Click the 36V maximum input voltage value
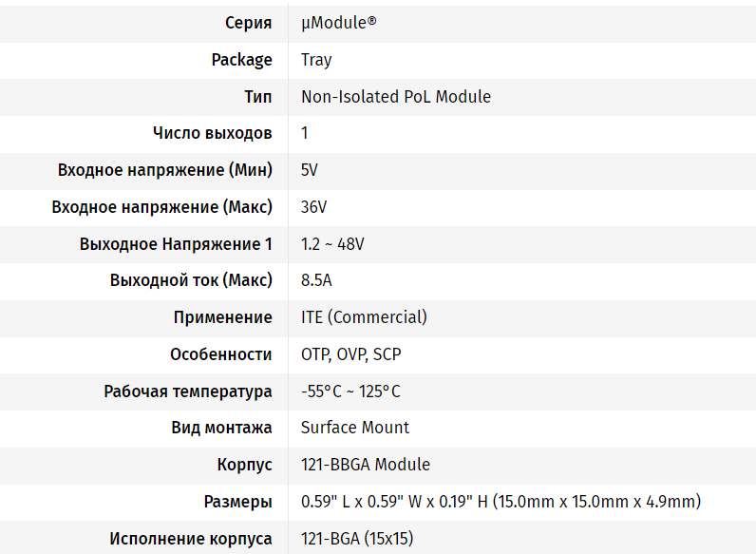Screen dimensions: 756x554 tap(313, 207)
